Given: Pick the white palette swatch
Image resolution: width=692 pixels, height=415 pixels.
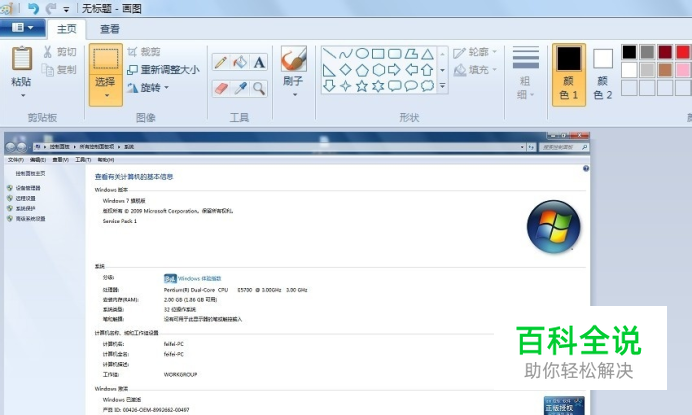Looking at the screenshot, I should 629,70.
